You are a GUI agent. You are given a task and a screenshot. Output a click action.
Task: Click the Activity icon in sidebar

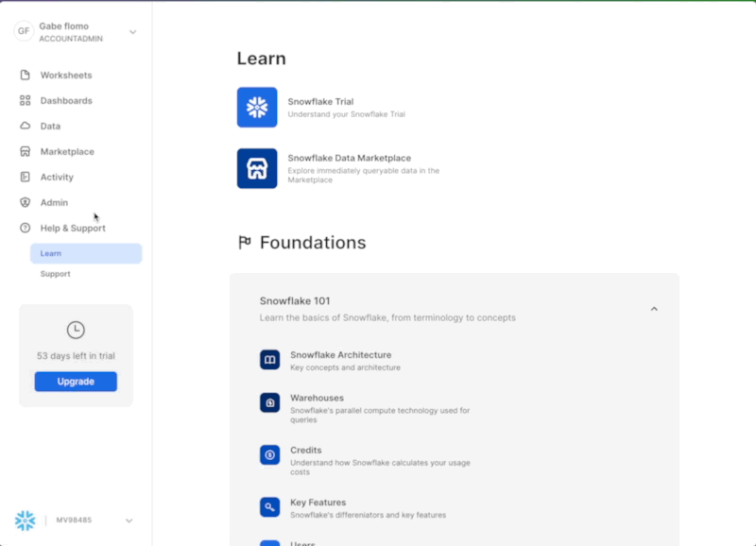pos(26,178)
